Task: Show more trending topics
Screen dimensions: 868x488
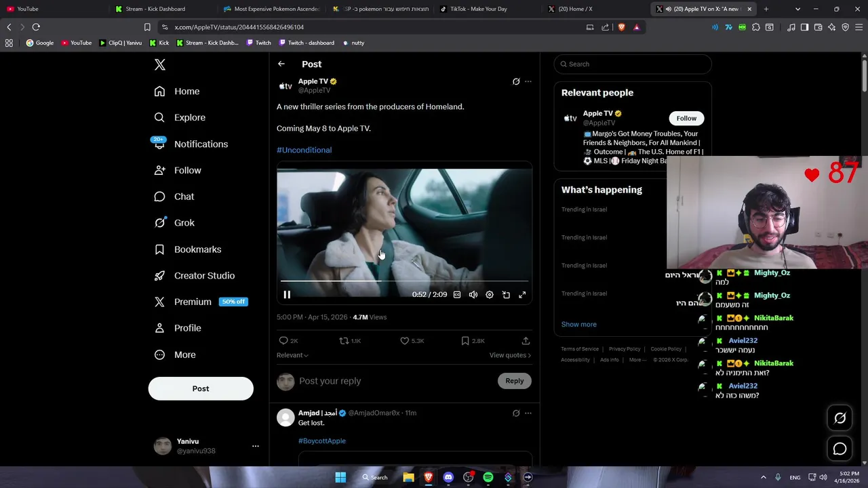Action: pyautogui.click(x=579, y=324)
